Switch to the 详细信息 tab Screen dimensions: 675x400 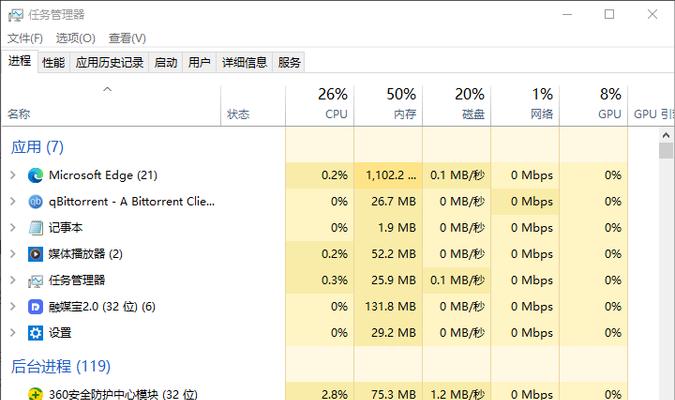coord(245,62)
